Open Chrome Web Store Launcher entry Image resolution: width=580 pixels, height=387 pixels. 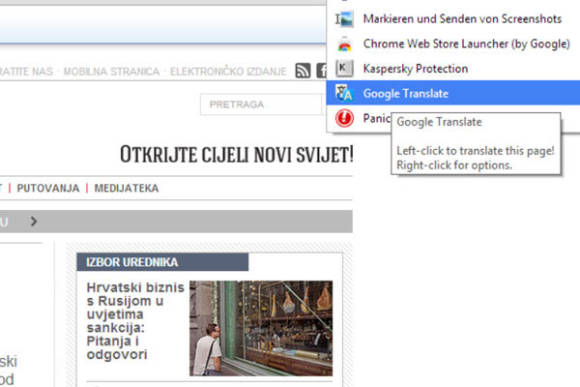(x=453, y=44)
